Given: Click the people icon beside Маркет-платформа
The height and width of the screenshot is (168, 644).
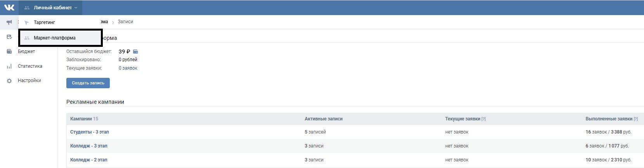Looking at the screenshot, I should pyautogui.click(x=27, y=38).
